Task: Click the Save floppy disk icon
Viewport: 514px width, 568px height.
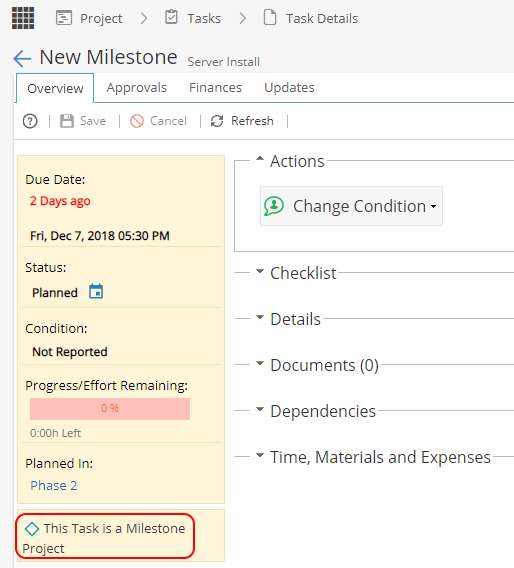Action: [x=67, y=121]
